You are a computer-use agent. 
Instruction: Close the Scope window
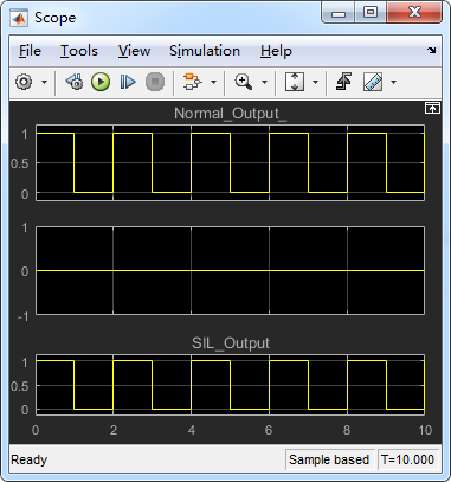(414, 13)
